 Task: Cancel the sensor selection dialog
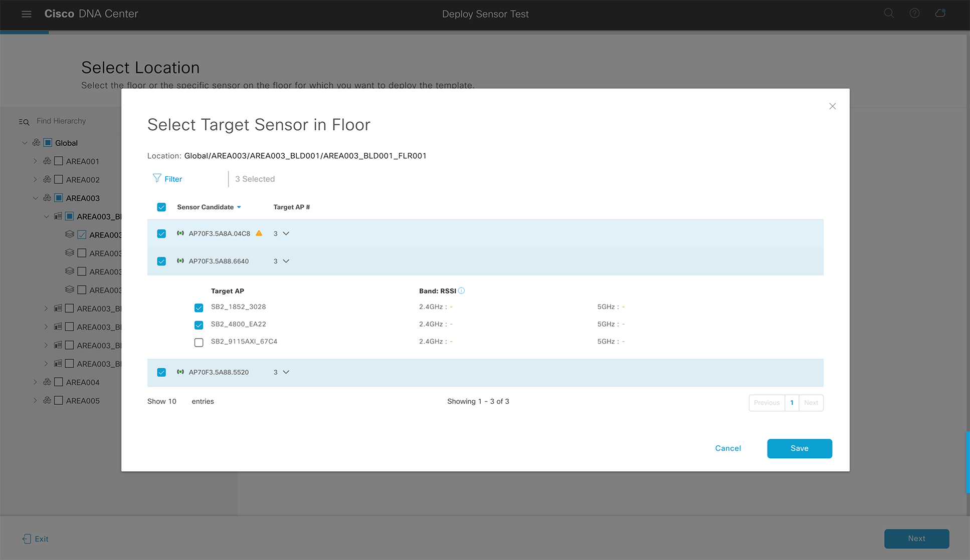click(x=728, y=448)
